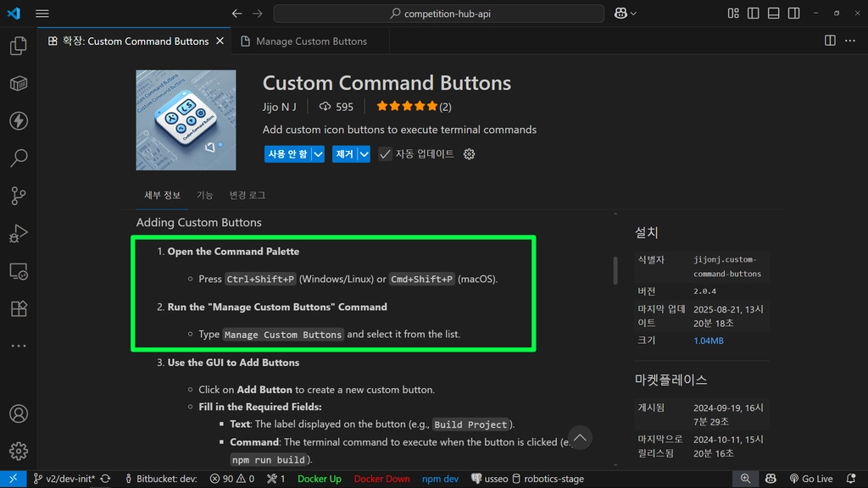Screen dimensions: 868x488
Task: Open the Run and Debug view
Action: (19, 234)
